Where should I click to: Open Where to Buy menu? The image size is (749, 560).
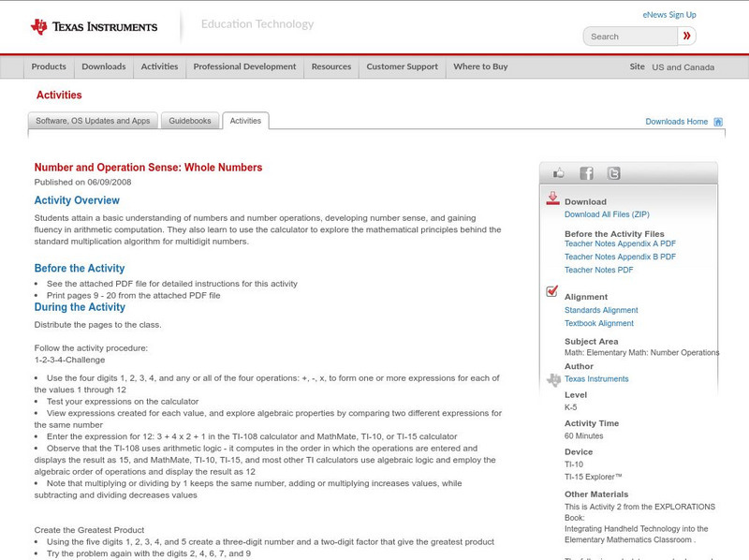pos(480,66)
